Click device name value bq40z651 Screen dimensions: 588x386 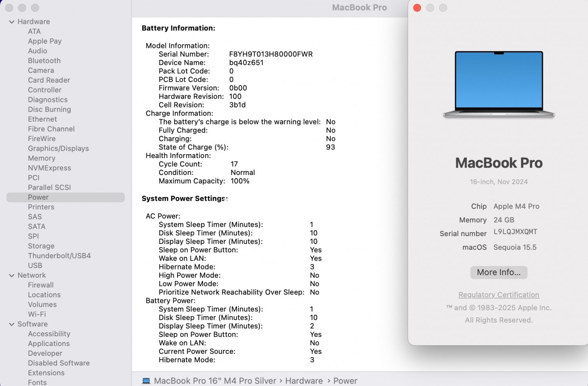coord(246,63)
